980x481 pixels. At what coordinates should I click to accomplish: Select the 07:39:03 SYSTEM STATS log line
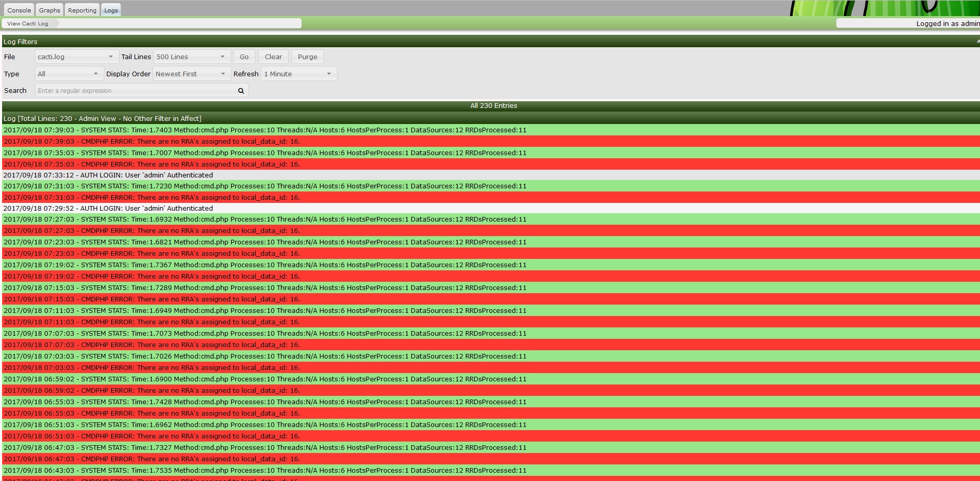[x=491, y=130]
